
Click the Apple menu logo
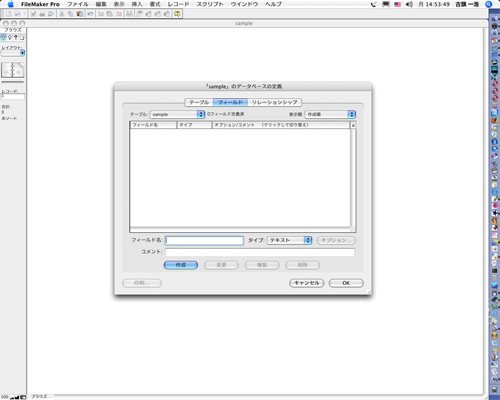pos(10,4)
